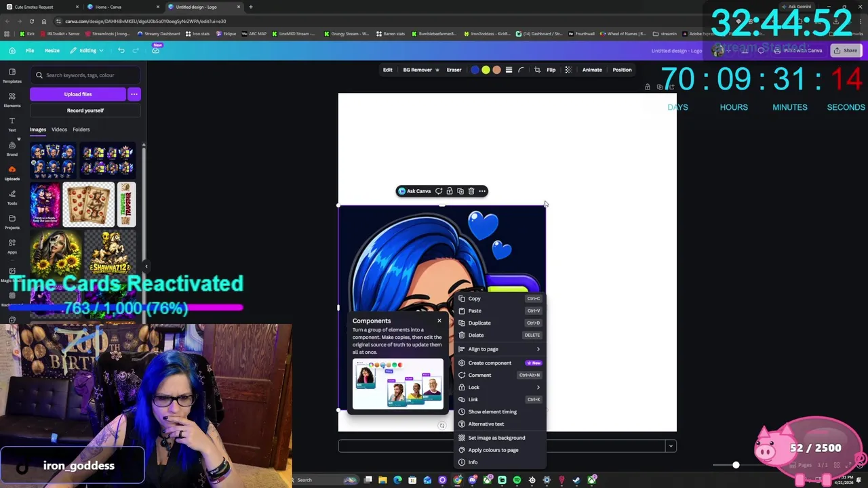Choose Copy in context menu
The height and width of the screenshot is (488, 868).
[x=500, y=298]
